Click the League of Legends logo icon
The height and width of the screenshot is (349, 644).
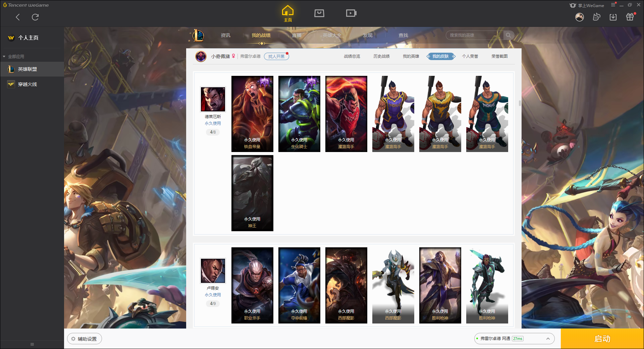198,35
